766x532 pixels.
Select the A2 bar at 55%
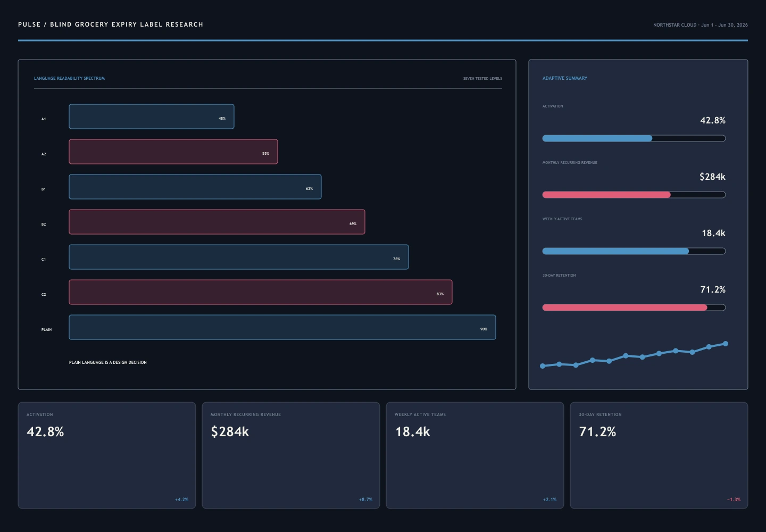coord(173,152)
